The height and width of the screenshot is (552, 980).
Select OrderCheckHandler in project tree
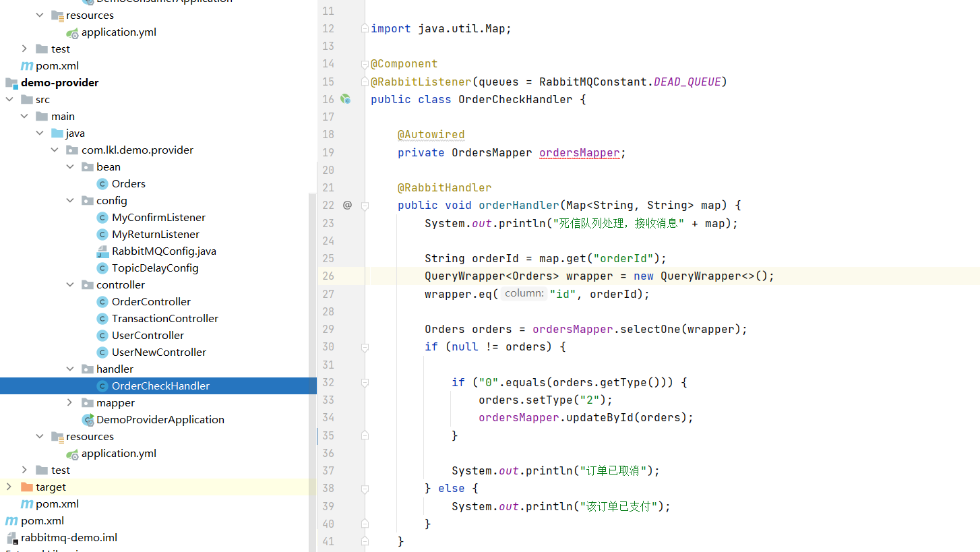click(158, 386)
